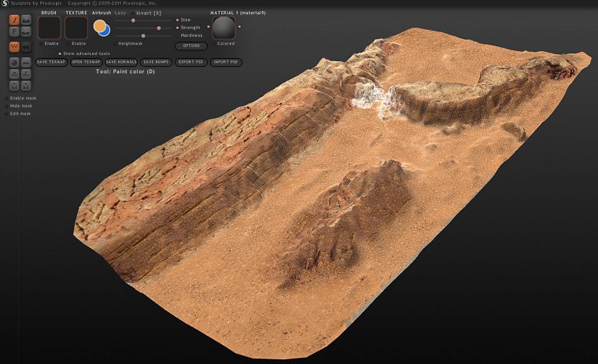The width and height of the screenshot is (598, 364).
Task: Click the orange primary color swatch
Action: tap(99, 26)
